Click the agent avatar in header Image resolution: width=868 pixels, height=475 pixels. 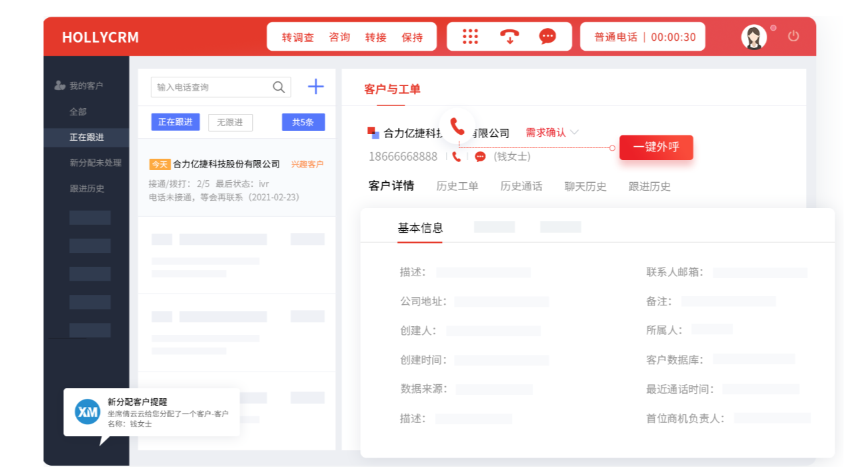click(754, 37)
